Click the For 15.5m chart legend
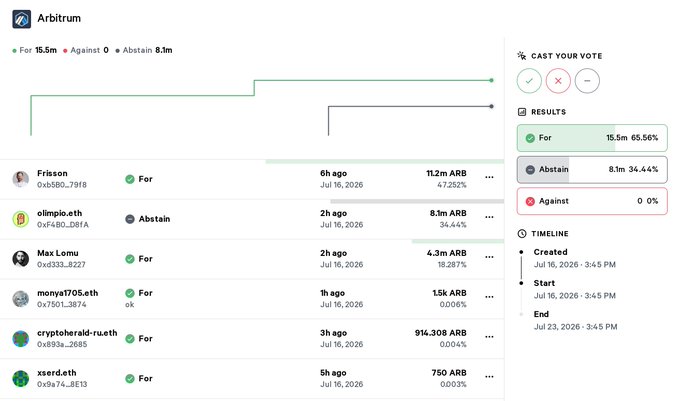The height and width of the screenshot is (401, 680). 34,50
